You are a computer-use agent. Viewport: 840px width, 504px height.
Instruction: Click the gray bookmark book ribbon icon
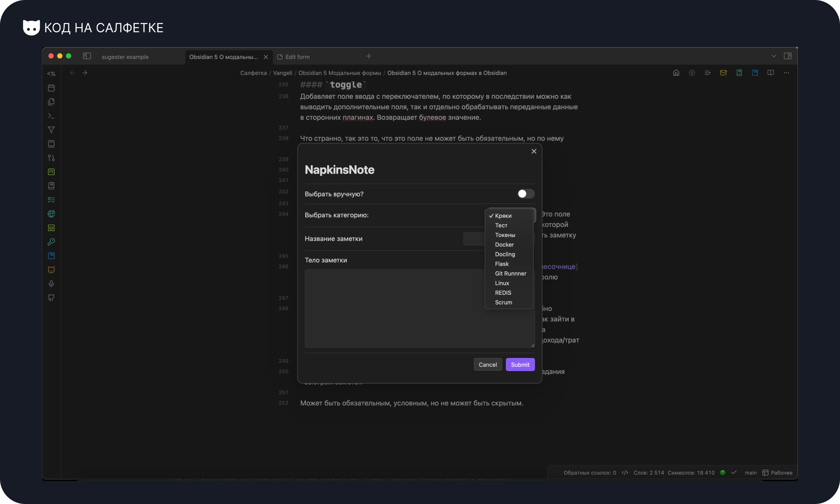tap(51, 186)
